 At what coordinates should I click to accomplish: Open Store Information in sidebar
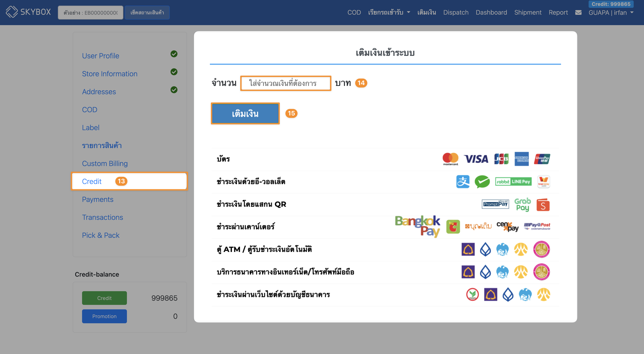coord(109,74)
